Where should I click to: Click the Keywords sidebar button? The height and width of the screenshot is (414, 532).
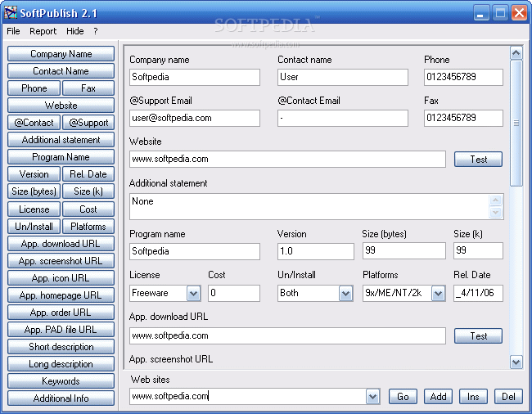(61, 381)
